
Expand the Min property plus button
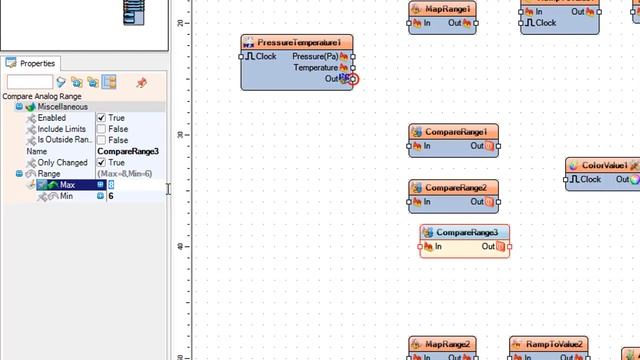point(100,196)
